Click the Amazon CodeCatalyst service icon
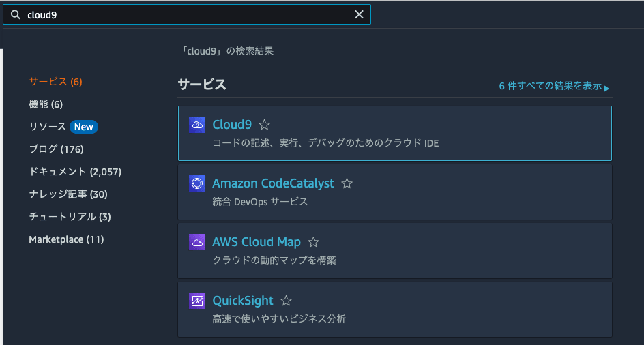Screen dimensions: 644x345 point(197,183)
